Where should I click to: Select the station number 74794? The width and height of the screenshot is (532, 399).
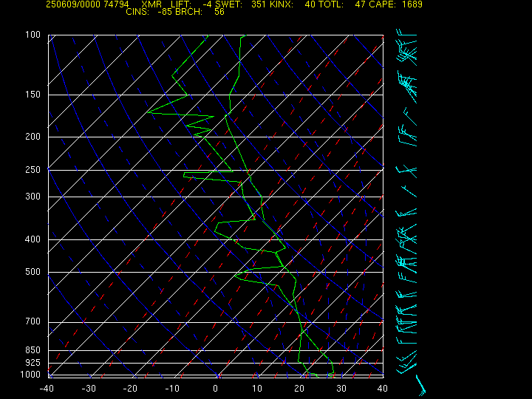pyautogui.click(x=117, y=4)
